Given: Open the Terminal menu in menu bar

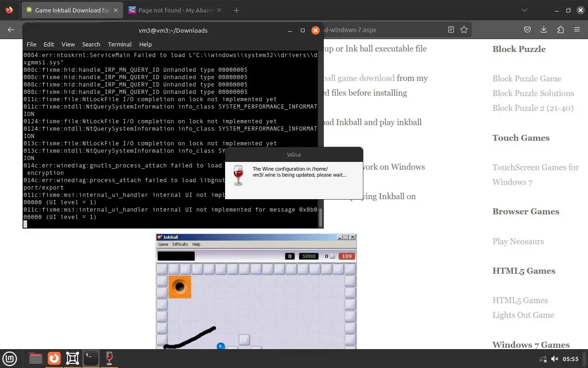Looking at the screenshot, I should coord(119,44).
